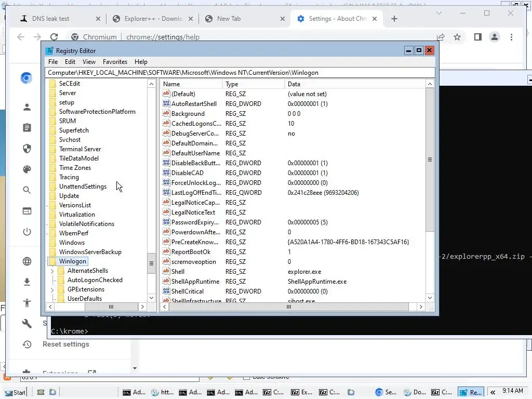Click the tree pane scroll down arrow

click(151, 298)
